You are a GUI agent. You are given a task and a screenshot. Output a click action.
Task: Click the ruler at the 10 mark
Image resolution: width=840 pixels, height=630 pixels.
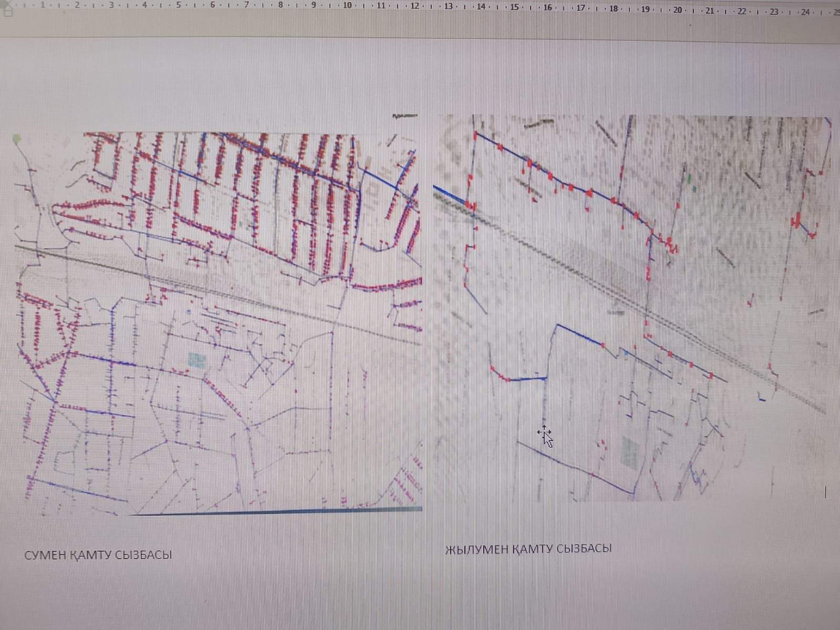coord(347,6)
